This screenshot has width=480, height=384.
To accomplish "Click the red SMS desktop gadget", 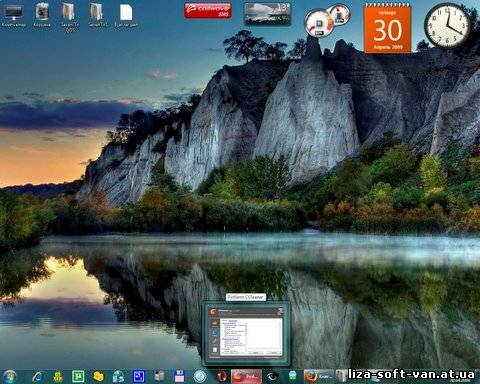I will pyautogui.click(x=208, y=10).
